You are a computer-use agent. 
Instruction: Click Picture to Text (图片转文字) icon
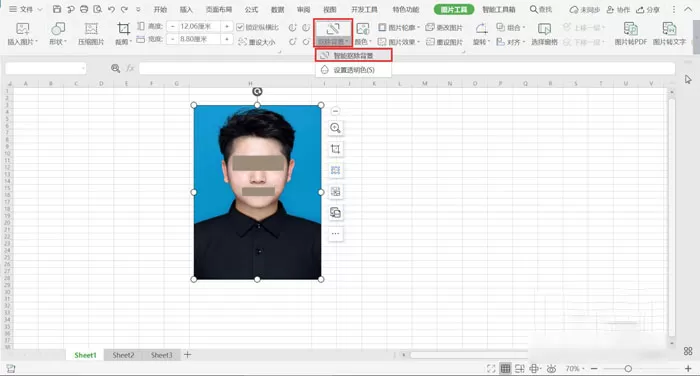point(669,34)
